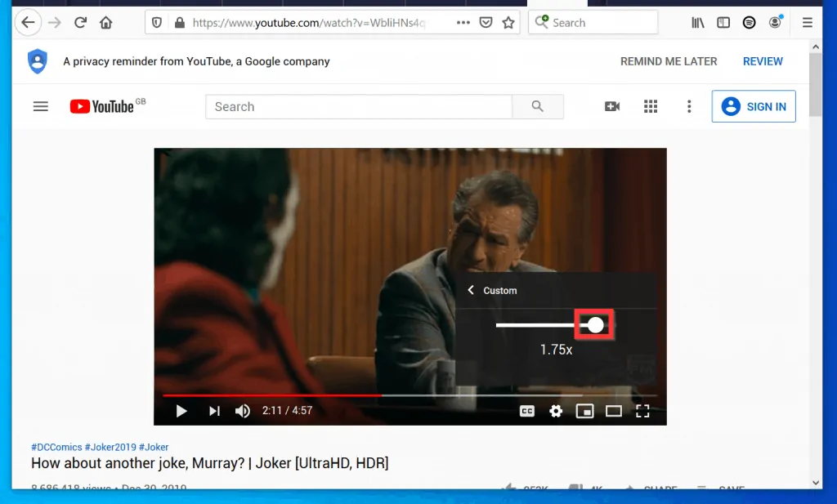This screenshot has height=504, width=837.
Task: Sign in to YouTube
Action: [x=753, y=107]
